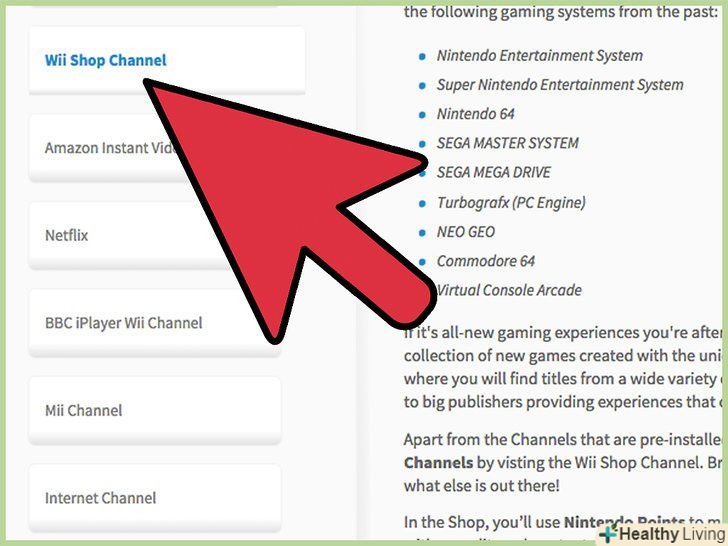The width and height of the screenshot is (728, 546).
Task: Click 'to big publishers providing experiences that' line
Action: tap(563, 402)
